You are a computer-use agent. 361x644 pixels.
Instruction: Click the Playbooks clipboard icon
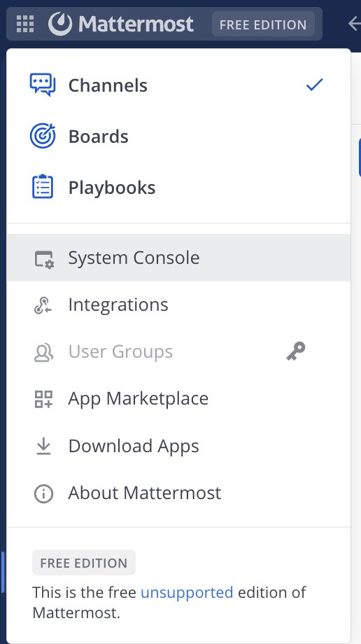43,187
